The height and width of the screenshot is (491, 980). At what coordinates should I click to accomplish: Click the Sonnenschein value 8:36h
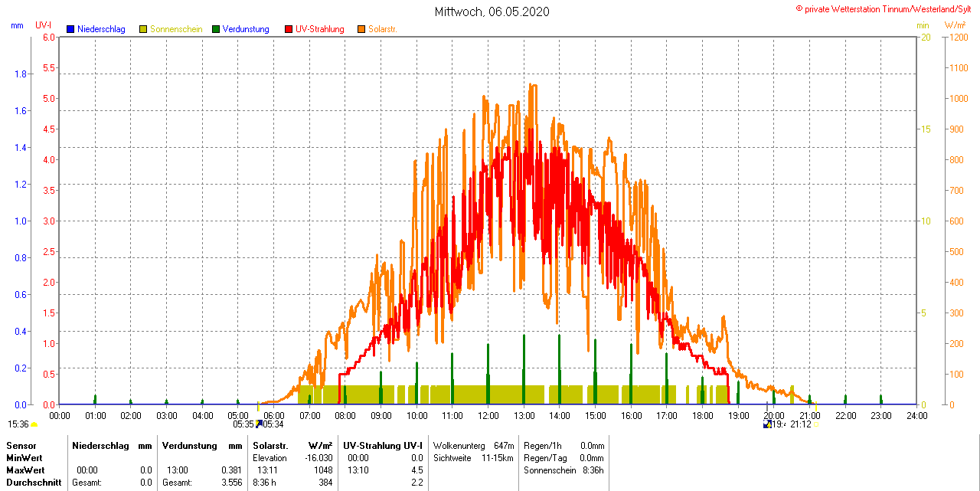coord(593,470)
